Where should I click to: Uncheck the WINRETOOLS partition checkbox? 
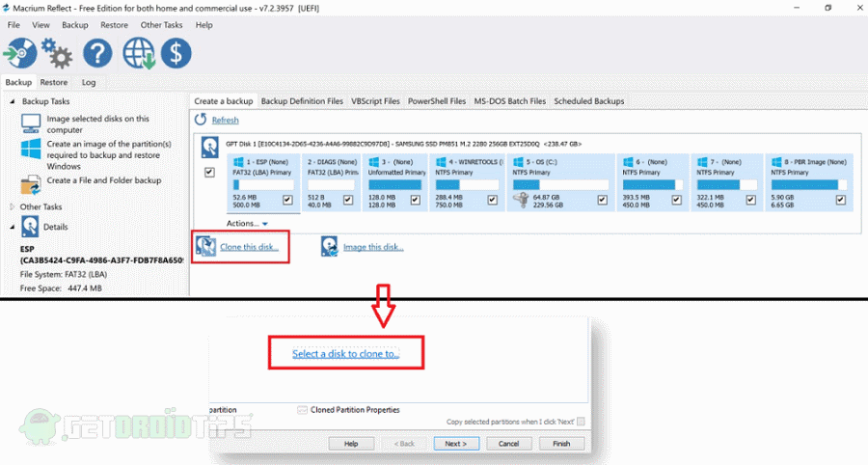(x=493, y=200)
